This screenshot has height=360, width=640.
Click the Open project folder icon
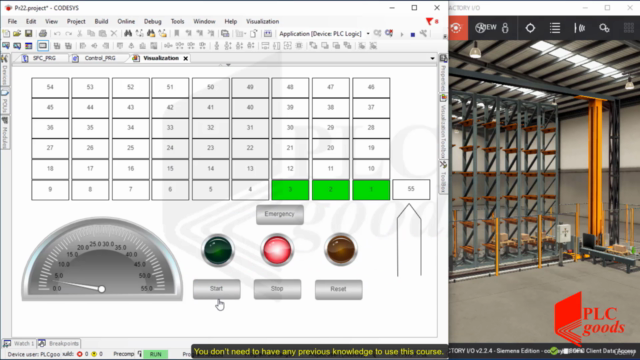point(17,33)
